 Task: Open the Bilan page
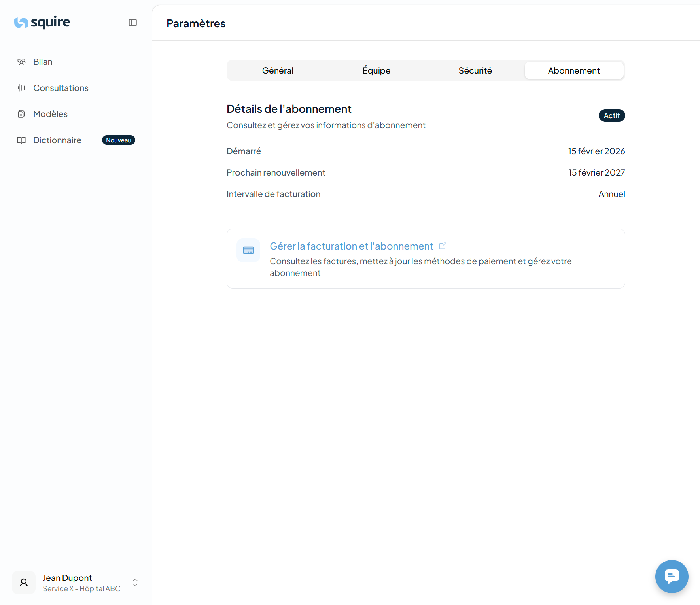43,62
